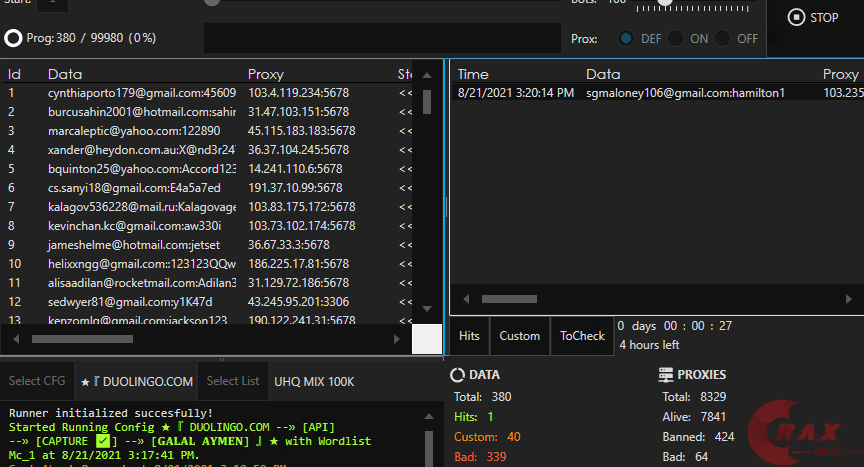Viewport: 864px width, 467px height.
Task: Click the hits panel horizontal scrollbar
Action: (x=509, y=299)
